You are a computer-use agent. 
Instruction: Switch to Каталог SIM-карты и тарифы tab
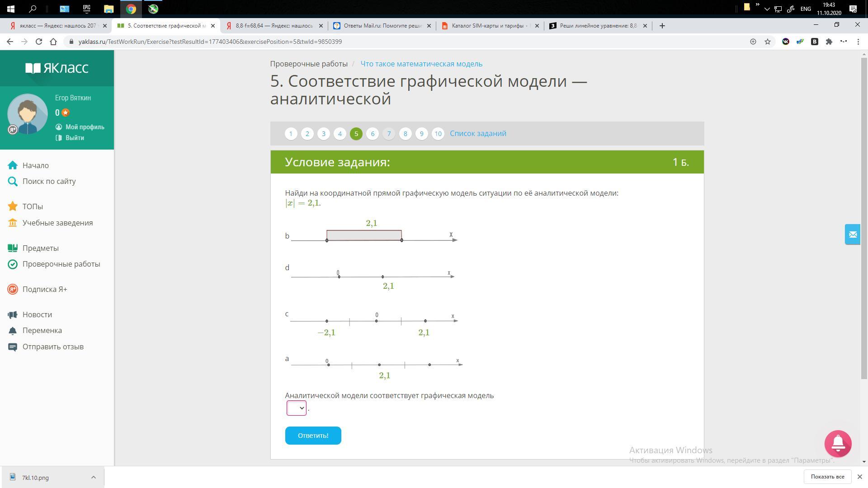click(490, 26)
